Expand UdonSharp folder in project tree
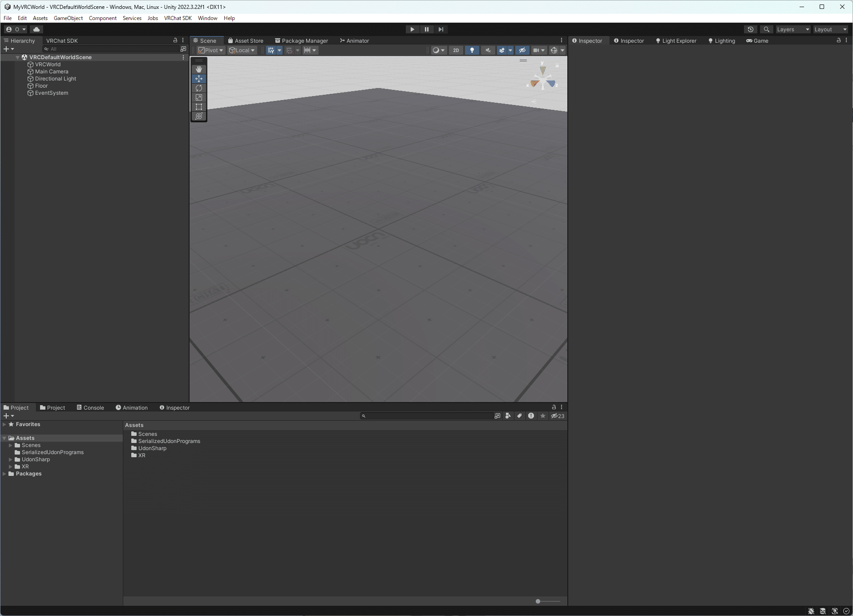The width and height of the screenshot is (853, 616). [x=11, y=459]
